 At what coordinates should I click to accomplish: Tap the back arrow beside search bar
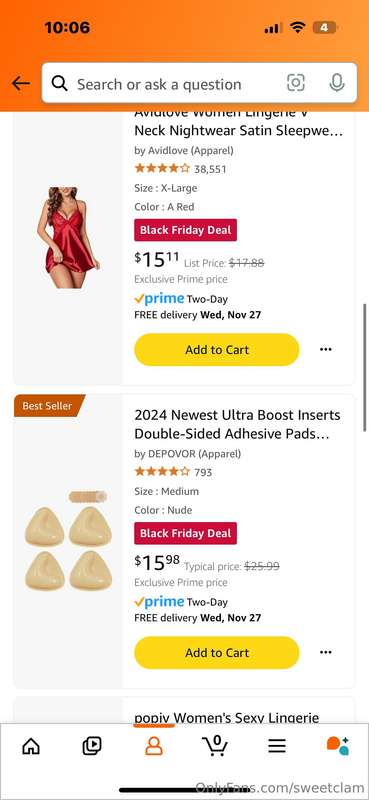[x=20, y=83]
